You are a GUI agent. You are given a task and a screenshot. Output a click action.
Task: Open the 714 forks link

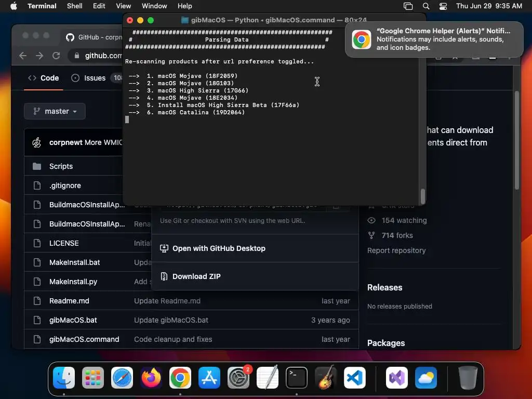click(397, 235)
